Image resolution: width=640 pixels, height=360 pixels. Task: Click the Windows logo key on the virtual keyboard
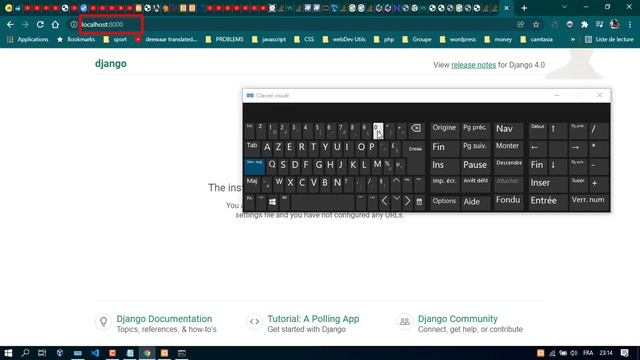[272, 202]
